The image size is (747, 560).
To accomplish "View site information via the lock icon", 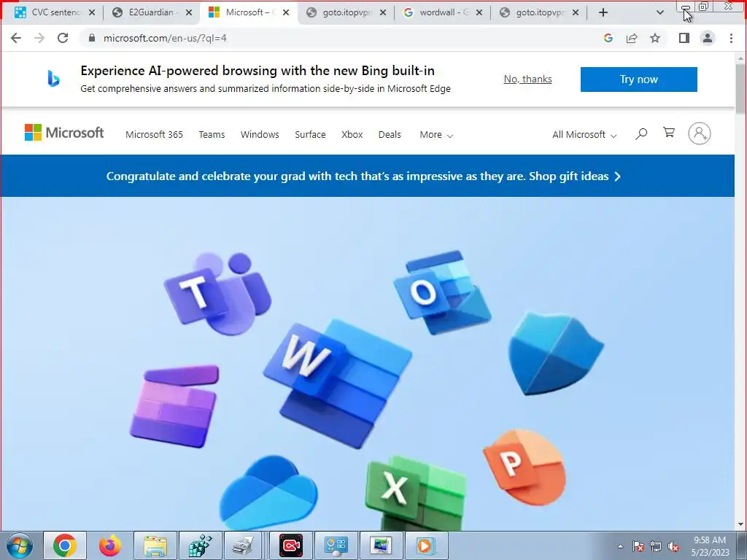I will (92, 38).
